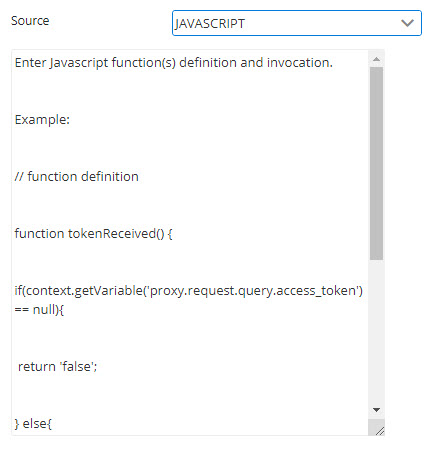Viewport: 434px width, 452px height.
Task: Click the word 'definition' in the first line
Action: pyautogui.click(x=208, y=63)
